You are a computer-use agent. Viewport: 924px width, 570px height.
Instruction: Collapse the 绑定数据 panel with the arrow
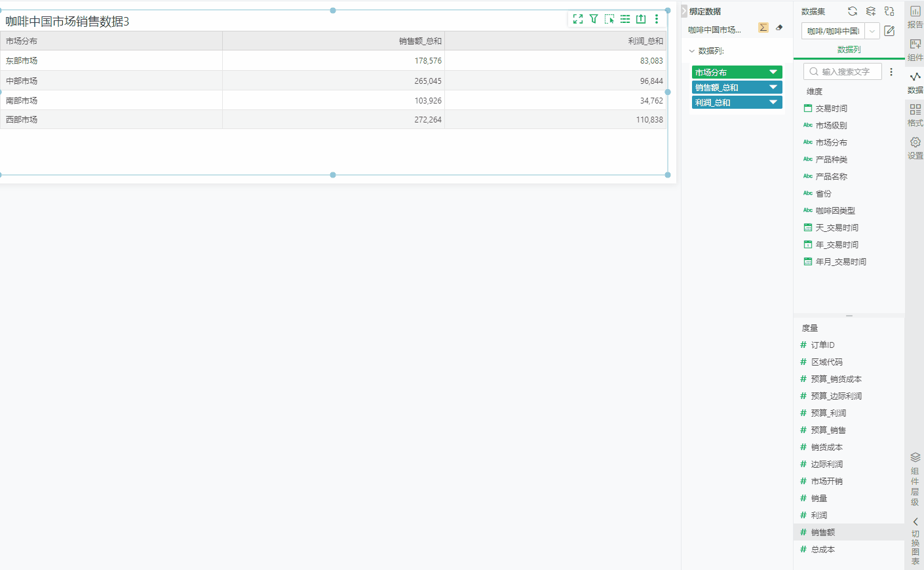(682, 11)
